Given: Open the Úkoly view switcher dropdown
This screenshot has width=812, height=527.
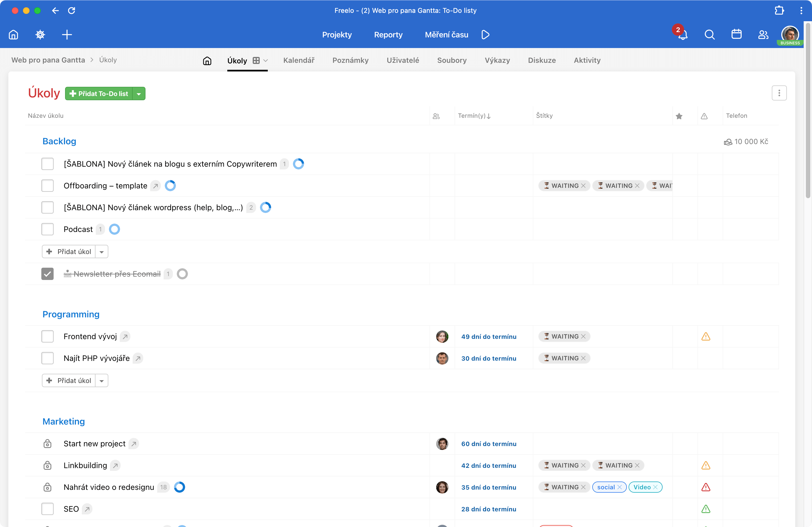Looking at the screenshot, I should pos(260,61).
